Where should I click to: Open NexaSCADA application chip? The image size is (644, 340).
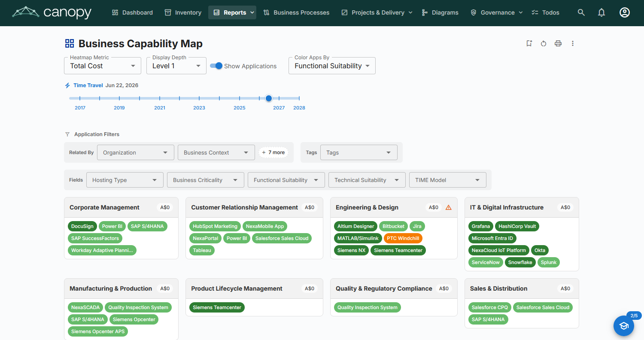[85, 307]
